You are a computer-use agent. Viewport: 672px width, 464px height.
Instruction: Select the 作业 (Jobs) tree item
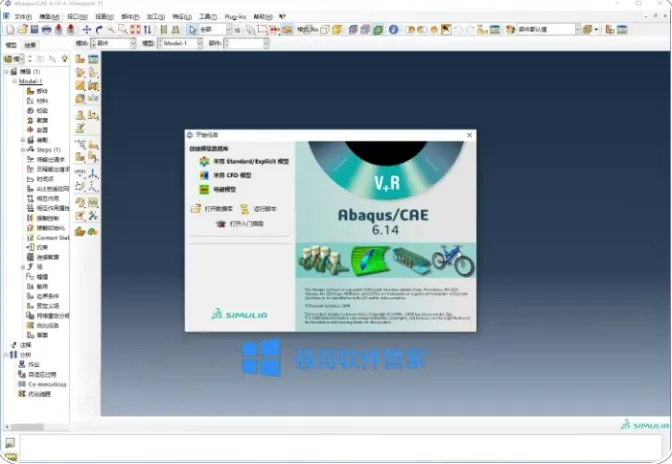click(33, 365)
